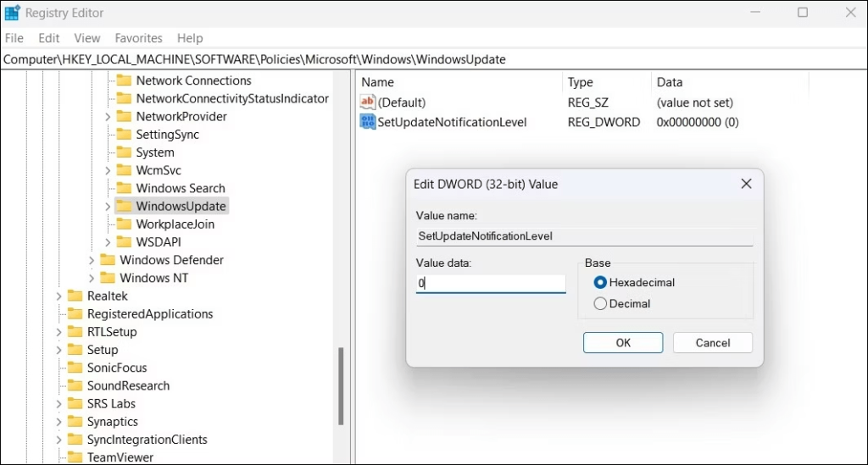Click the Registry Editor app icon in title bar
Screen dimensions: 868x465
tap(12, 13)
